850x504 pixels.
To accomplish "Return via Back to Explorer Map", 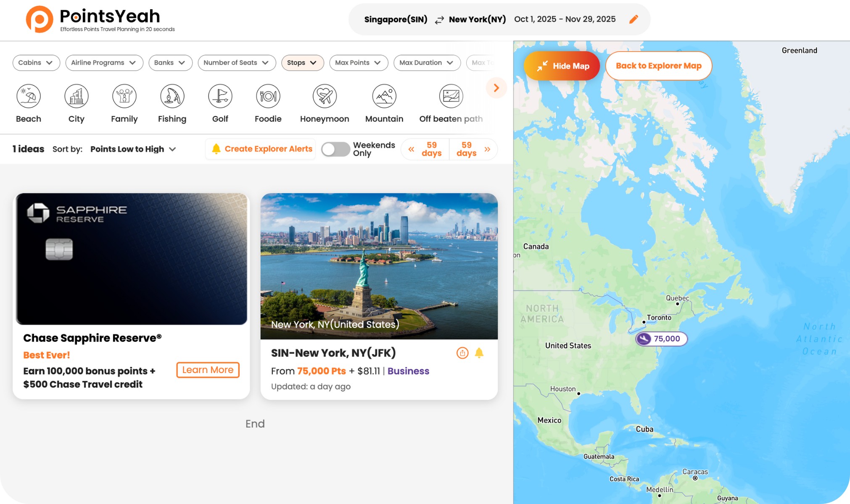I will click(658, 66).
